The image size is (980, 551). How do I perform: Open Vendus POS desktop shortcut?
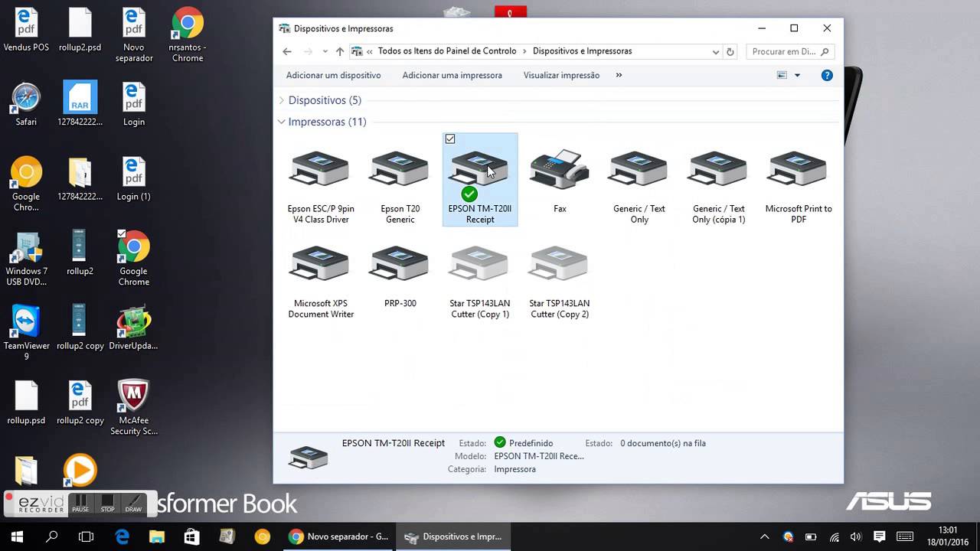click(x=26, y=31)
